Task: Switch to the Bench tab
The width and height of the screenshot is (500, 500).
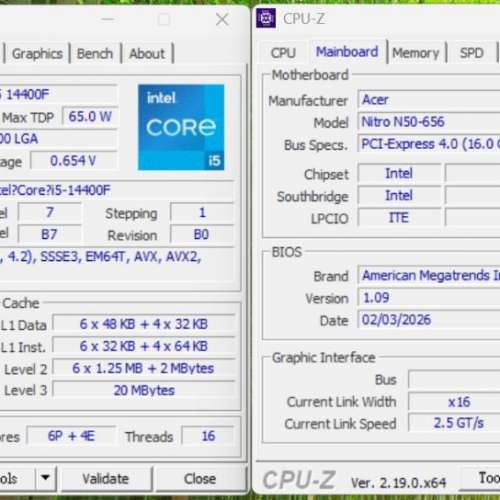Action: (x=95, y=53)
